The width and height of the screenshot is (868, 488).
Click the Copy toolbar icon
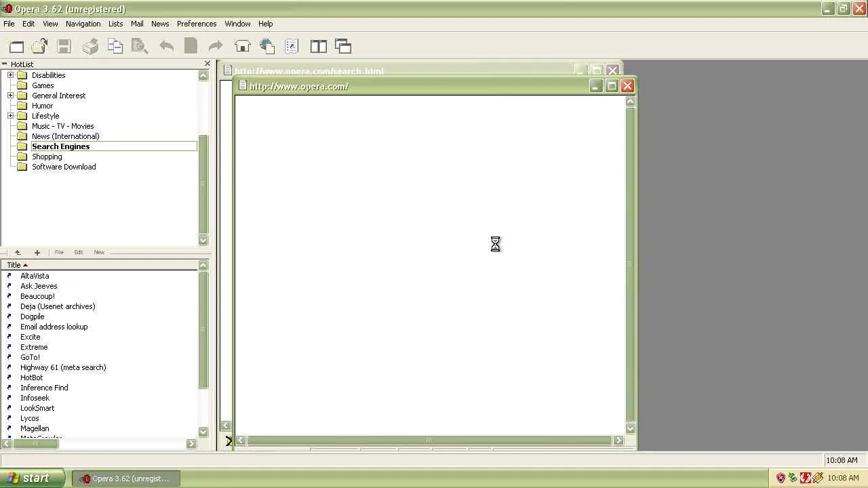tap(115, 46)
